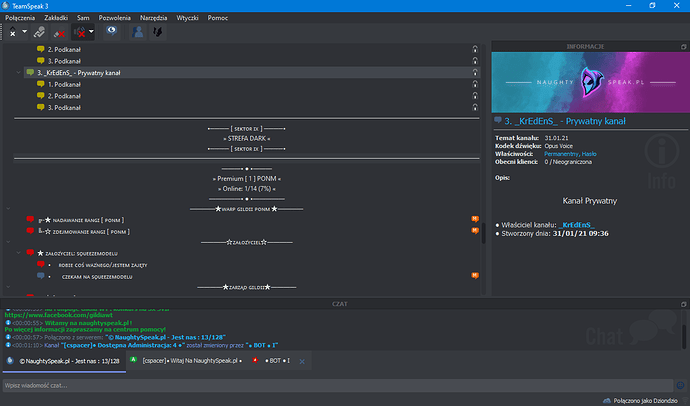Click the dark identity icon in toolbar
The height and width of the screenshot is (406, 690).
(156, 32)
